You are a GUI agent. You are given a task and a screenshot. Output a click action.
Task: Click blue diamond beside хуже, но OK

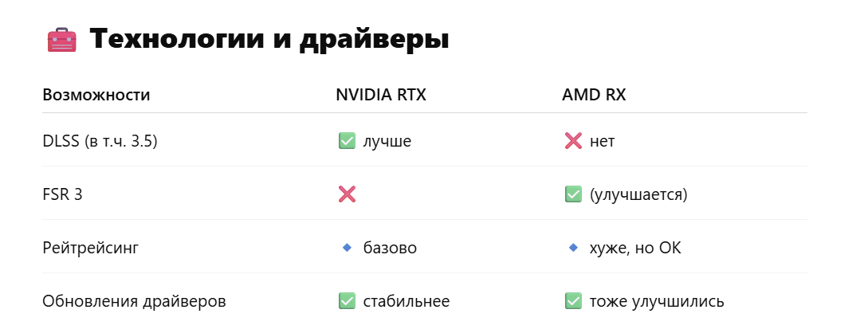573,249
